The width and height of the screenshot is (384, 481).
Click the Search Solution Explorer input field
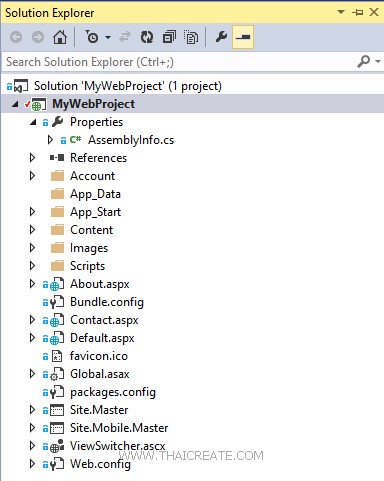180,62
